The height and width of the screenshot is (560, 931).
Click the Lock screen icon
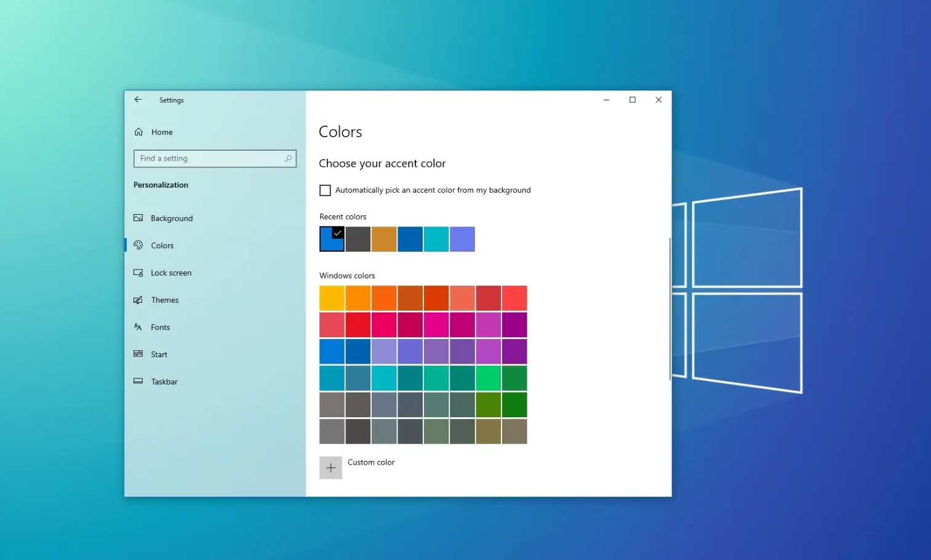click(x=138, y=273)
